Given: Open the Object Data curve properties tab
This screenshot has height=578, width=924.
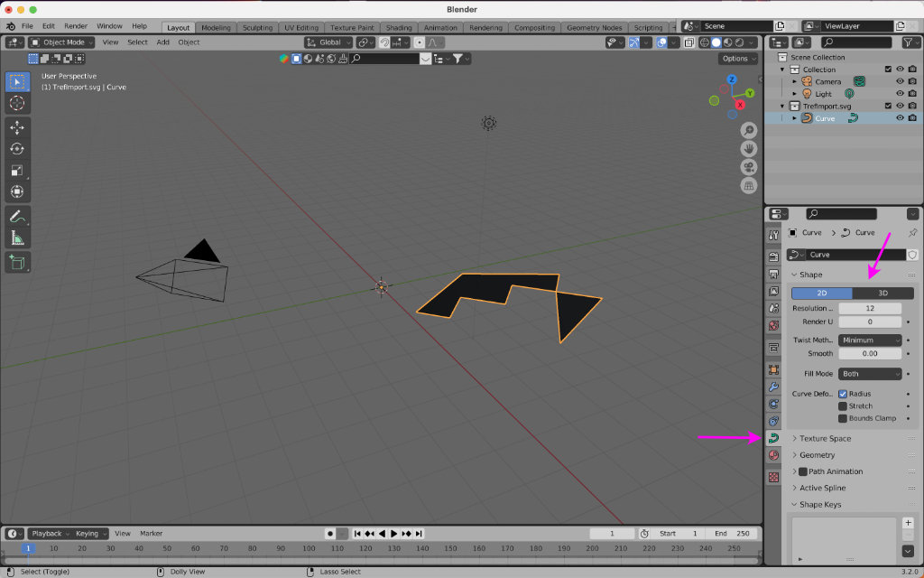Looking at the screenshot, I should 773,438.
